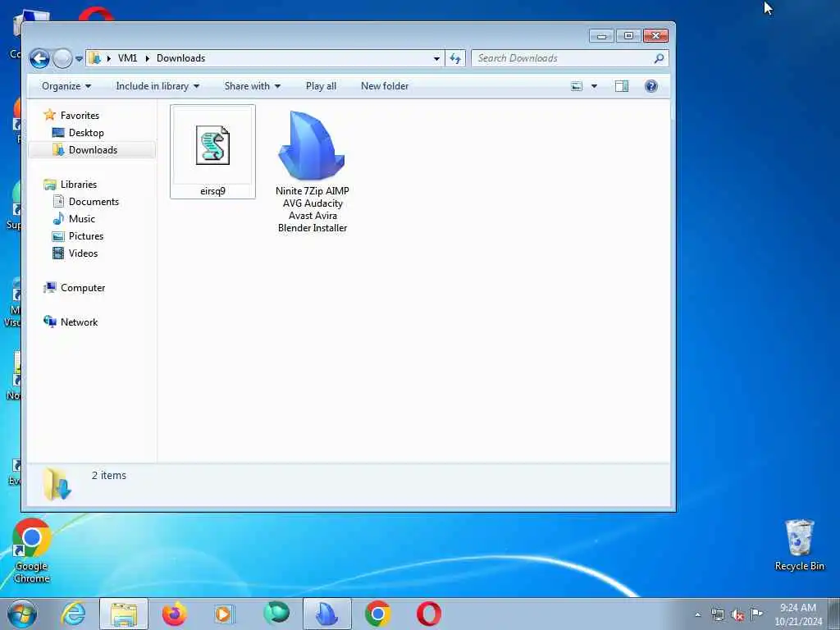Minimize the Explorer window

pos(601,36)
